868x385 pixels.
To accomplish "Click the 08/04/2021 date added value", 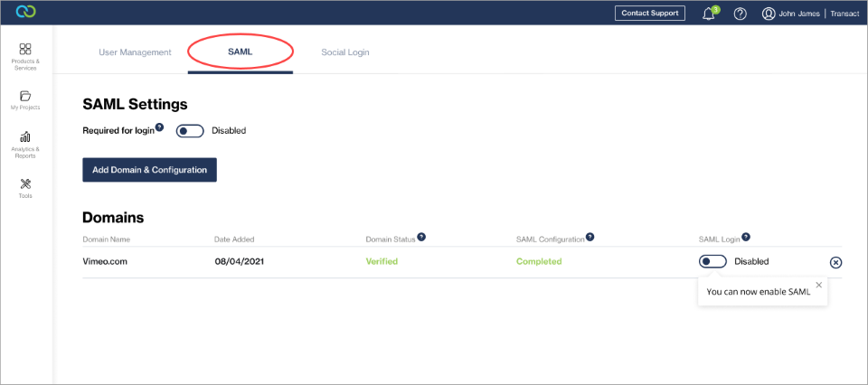I will click(x=239, y=262).
